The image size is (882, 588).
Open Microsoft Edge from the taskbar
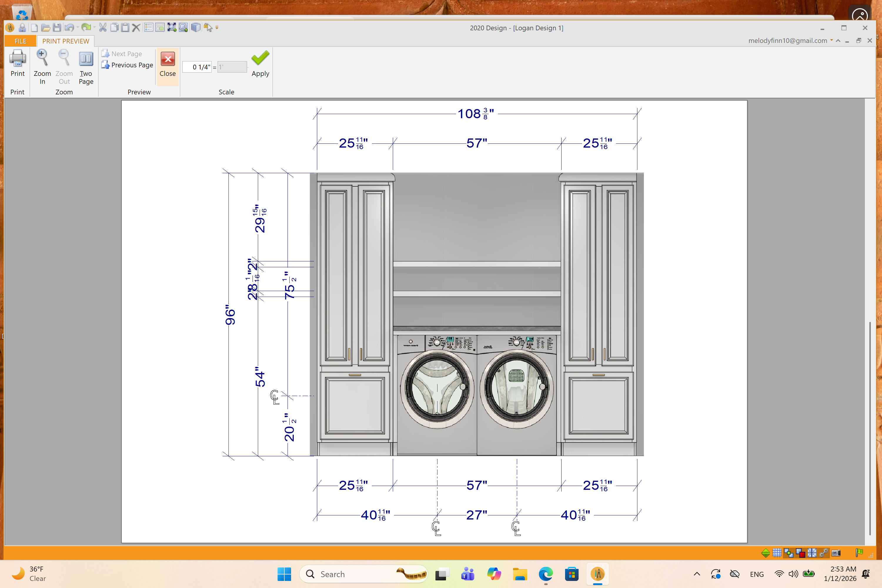(546, 574)
